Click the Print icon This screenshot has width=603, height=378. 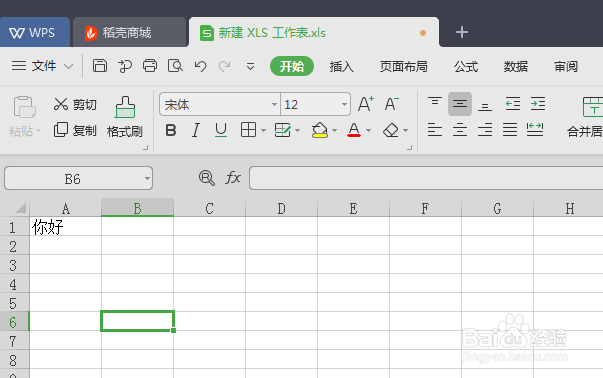150,66
